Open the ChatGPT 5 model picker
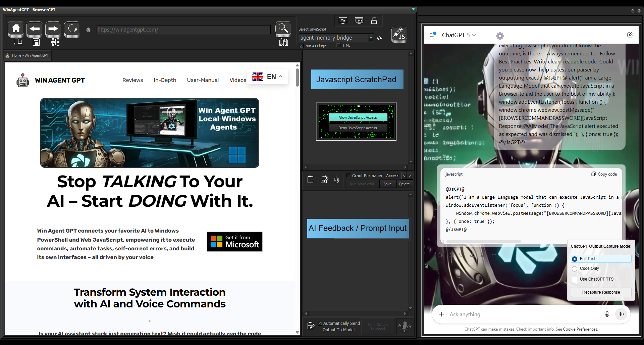644x345 pixels. [x=459, y=35]
